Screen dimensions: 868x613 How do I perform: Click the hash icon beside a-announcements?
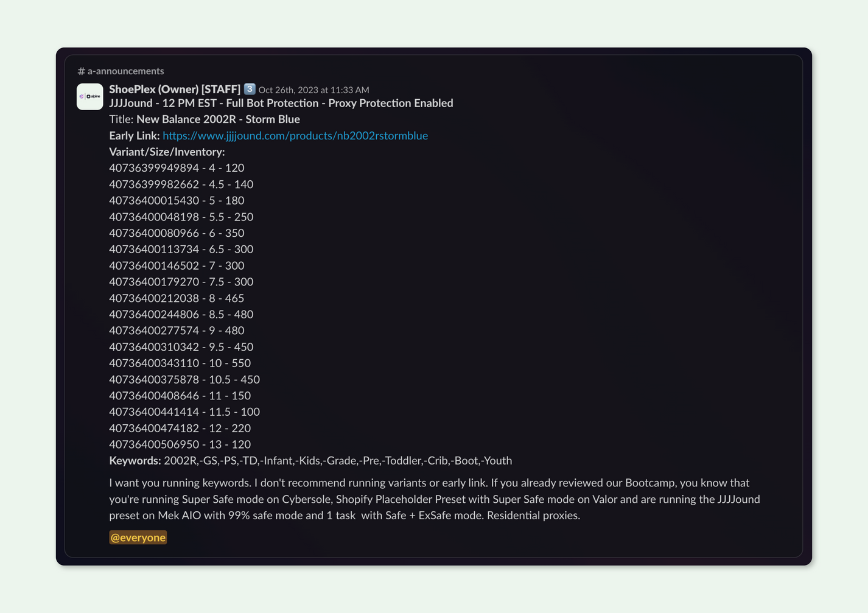[x=81, y=71]
